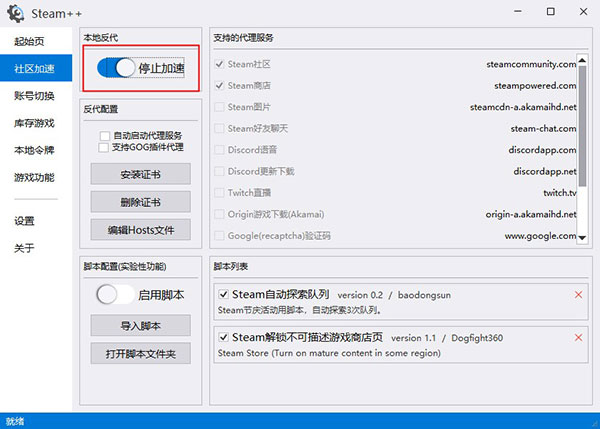Go to 本地令牌 sidebar tab

pos(36,150)
